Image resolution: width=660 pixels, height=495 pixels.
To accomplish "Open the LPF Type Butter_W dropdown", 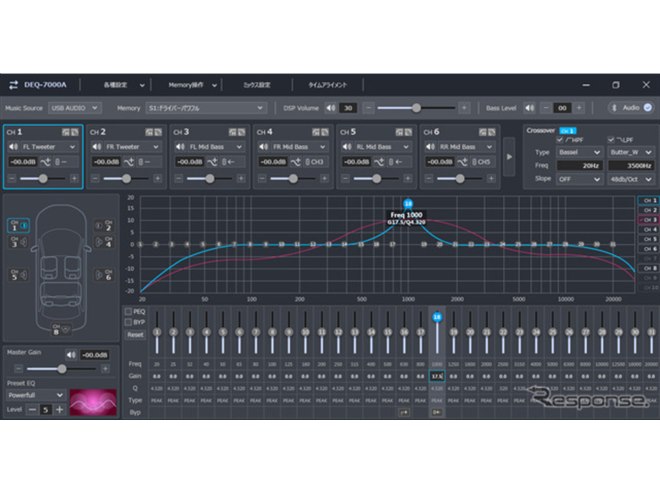I will [x=631, y=152].
